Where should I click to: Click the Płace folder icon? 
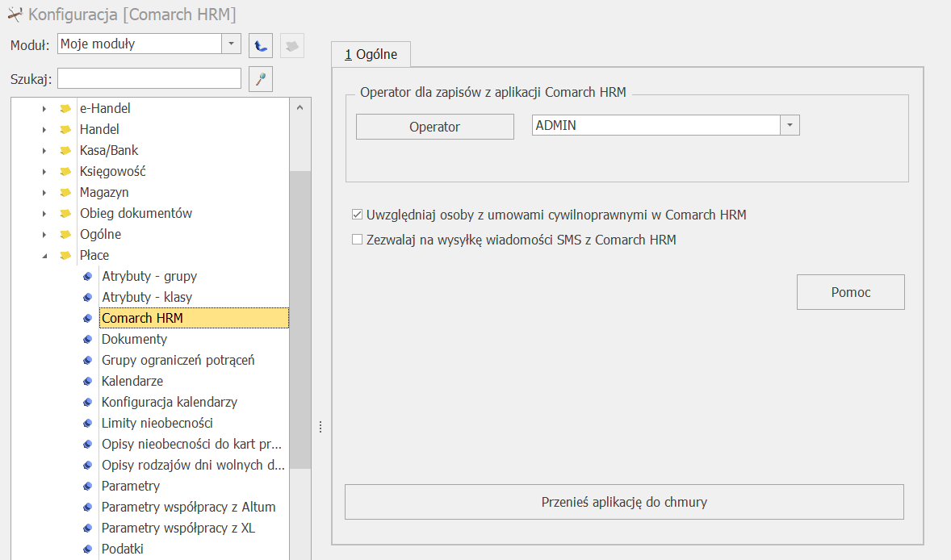[65, 256]
